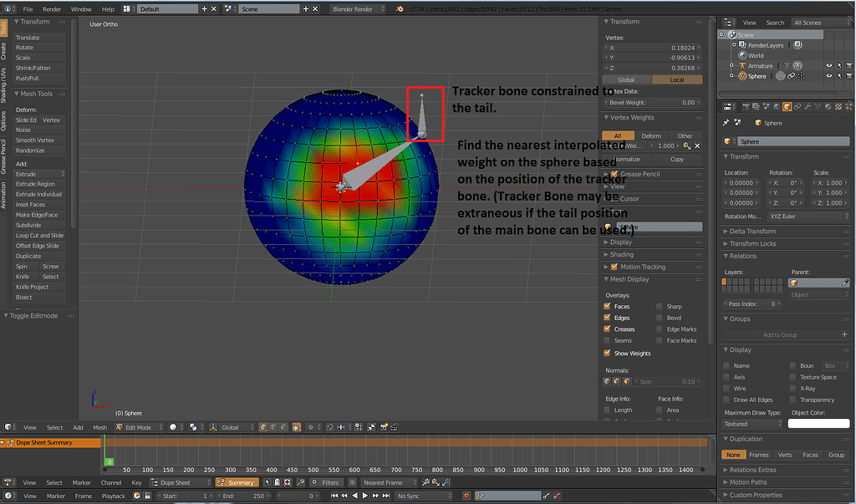Click the lock time range icon in timeline

click(147, 496)
